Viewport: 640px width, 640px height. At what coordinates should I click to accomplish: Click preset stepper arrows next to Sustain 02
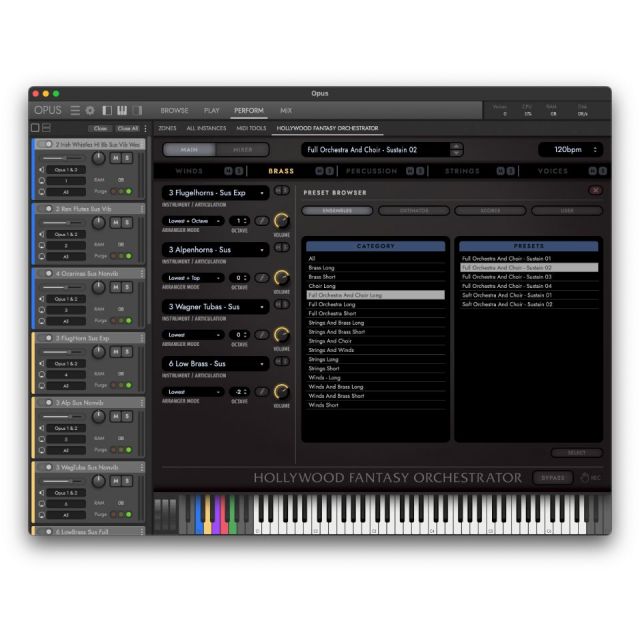pos(456,149)
